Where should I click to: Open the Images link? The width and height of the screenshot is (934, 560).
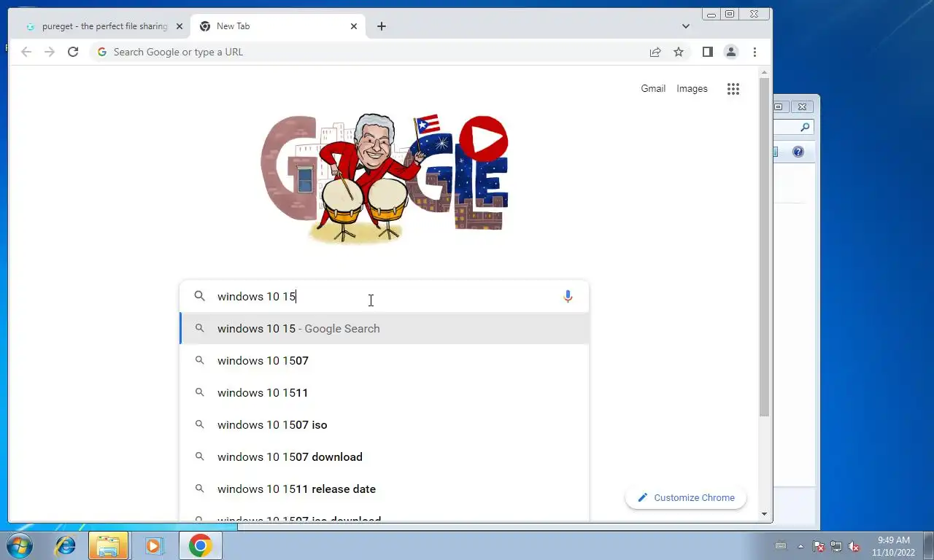(692, 88)
